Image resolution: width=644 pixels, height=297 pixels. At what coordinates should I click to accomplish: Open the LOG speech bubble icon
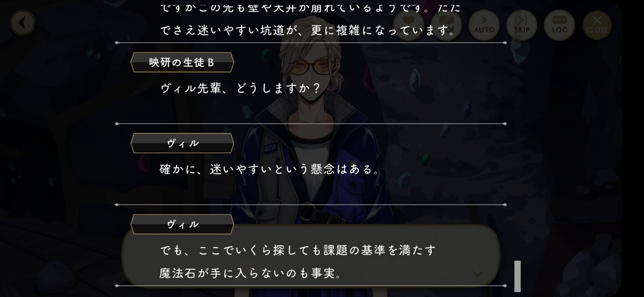559,25
